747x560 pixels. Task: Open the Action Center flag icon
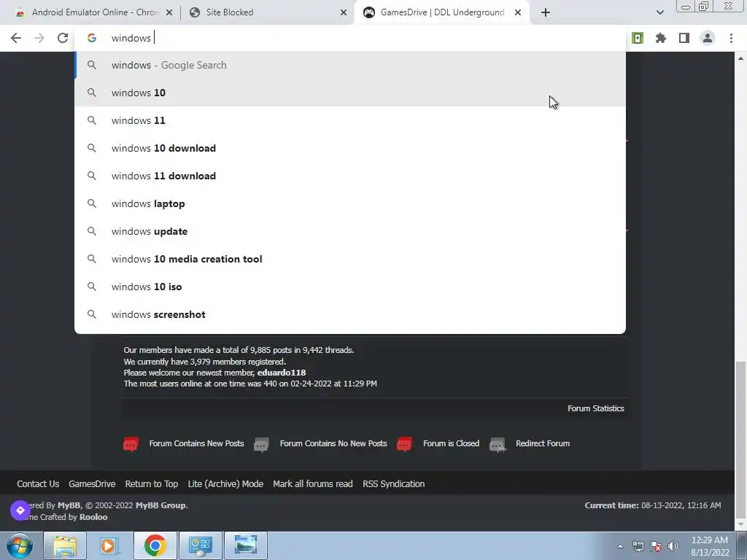656,546
